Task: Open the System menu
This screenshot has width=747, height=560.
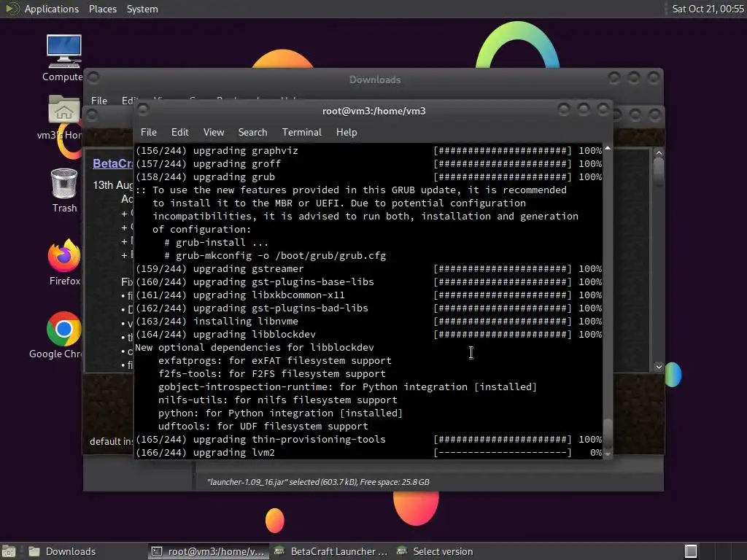Action: (x=142, y=9)
